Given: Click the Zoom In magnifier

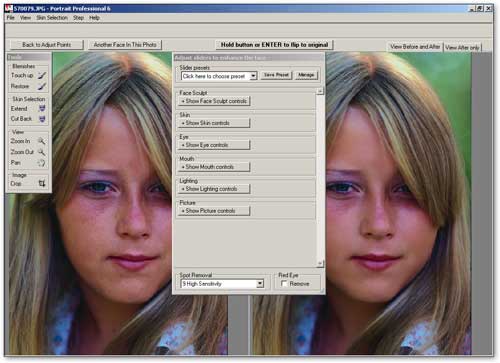Looking at the screenshot, I should (28, 141).
